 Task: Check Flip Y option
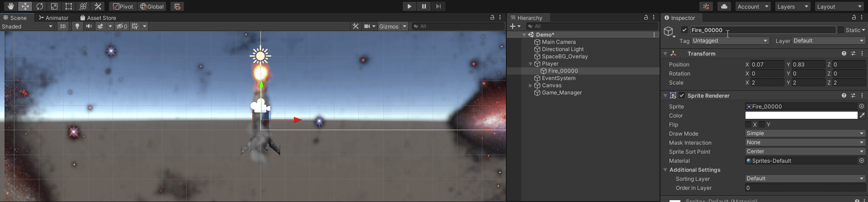(x=762, y=124)
